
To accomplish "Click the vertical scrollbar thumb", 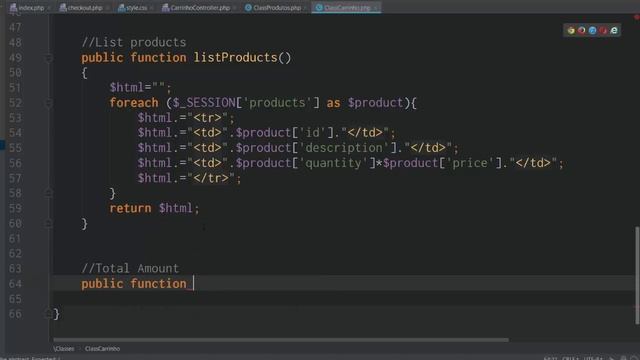I will click(x=637, y=276).
